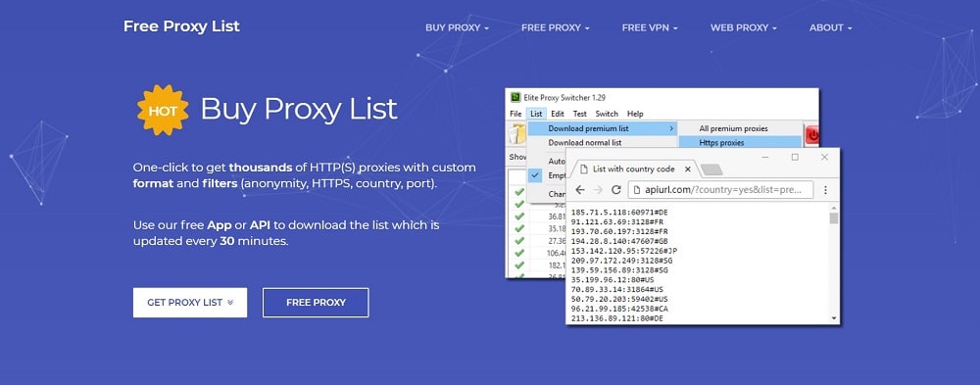Expand the WEB PROXY navigation menu
This screenshot has height=385, width=980.
[x=743, y=27]
